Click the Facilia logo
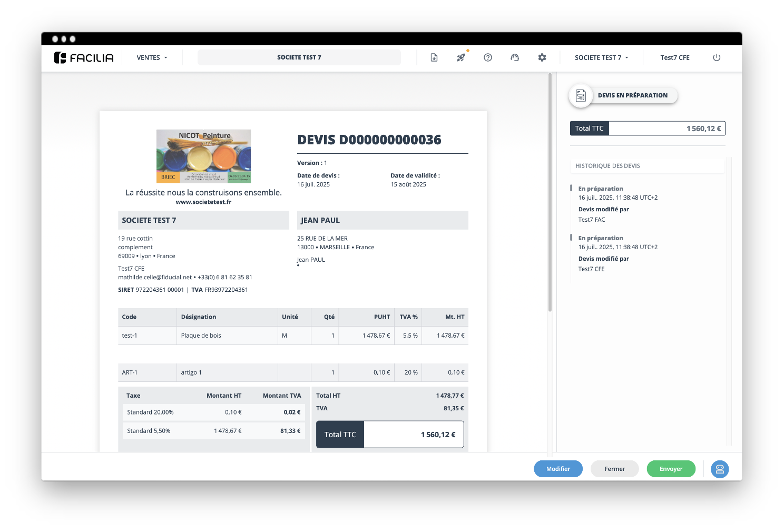Image resolution: width=784 pixels, height=532 pixels. (84, 57)
